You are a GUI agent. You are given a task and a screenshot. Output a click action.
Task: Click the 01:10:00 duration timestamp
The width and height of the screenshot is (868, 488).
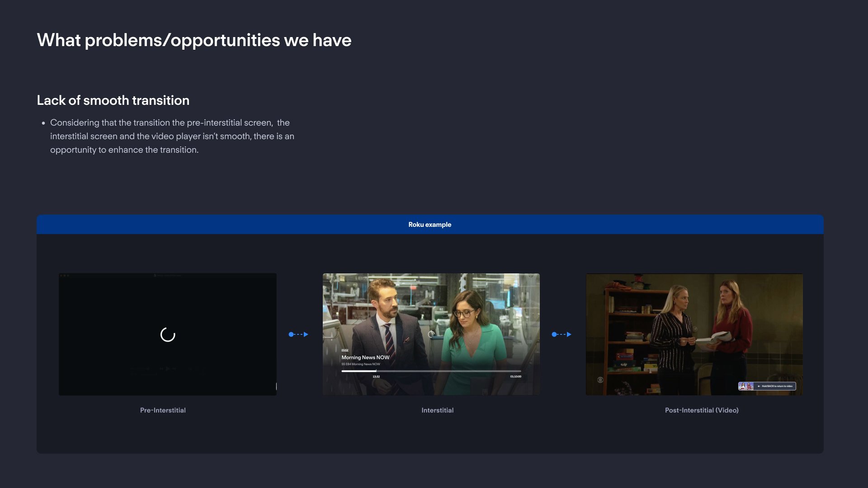click(x=515, y=376)
